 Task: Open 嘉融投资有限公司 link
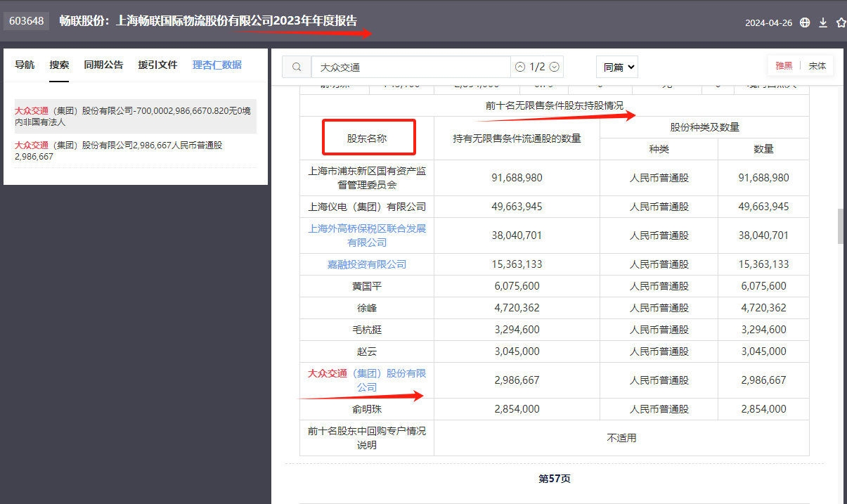point(367,264)
